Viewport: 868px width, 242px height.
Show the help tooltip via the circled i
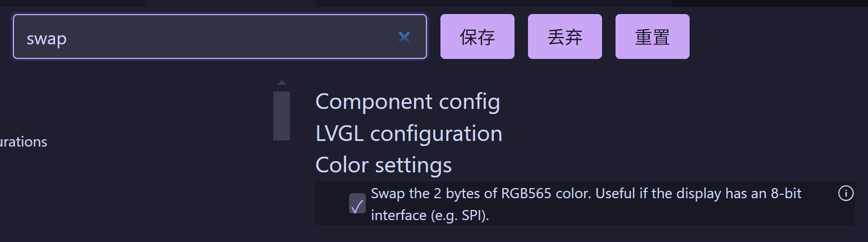tap(846, 194)
